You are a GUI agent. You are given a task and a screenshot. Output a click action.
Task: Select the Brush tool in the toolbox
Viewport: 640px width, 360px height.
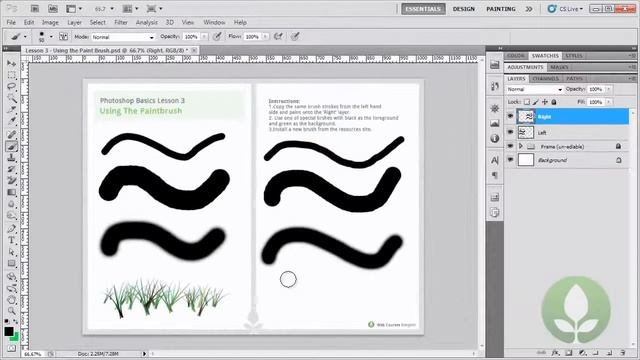pos(11,146)
